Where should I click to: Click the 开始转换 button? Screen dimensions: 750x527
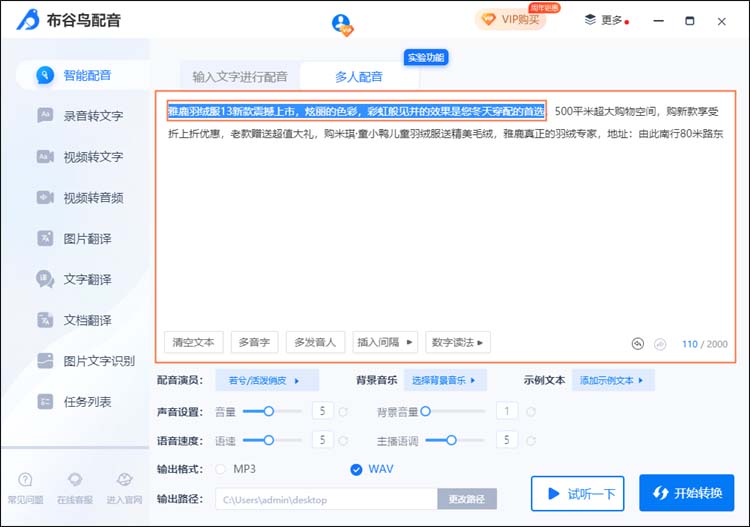(x=687, y=493)
